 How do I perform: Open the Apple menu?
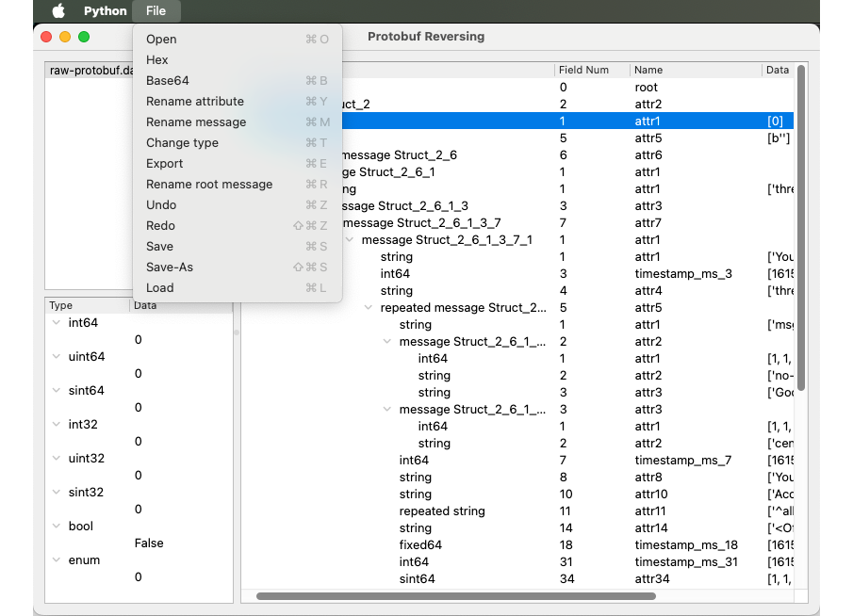[58, 11]
